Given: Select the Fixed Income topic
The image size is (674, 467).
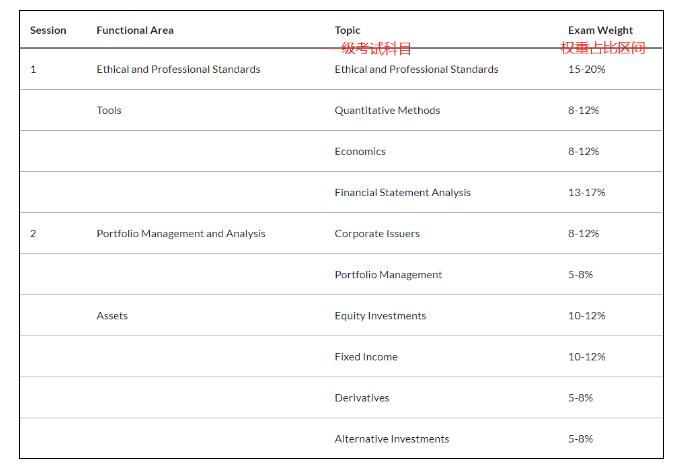Looking at the screenshot, I should pos(366,356).
